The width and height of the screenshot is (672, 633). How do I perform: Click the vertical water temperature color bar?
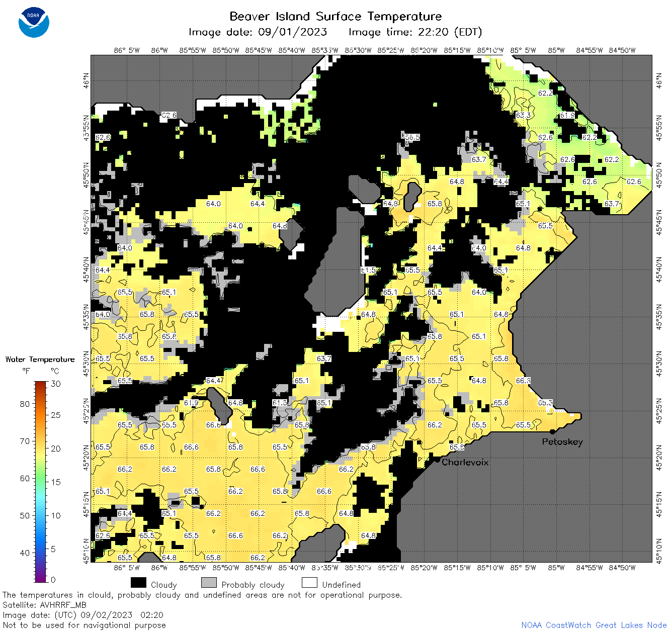41,481
